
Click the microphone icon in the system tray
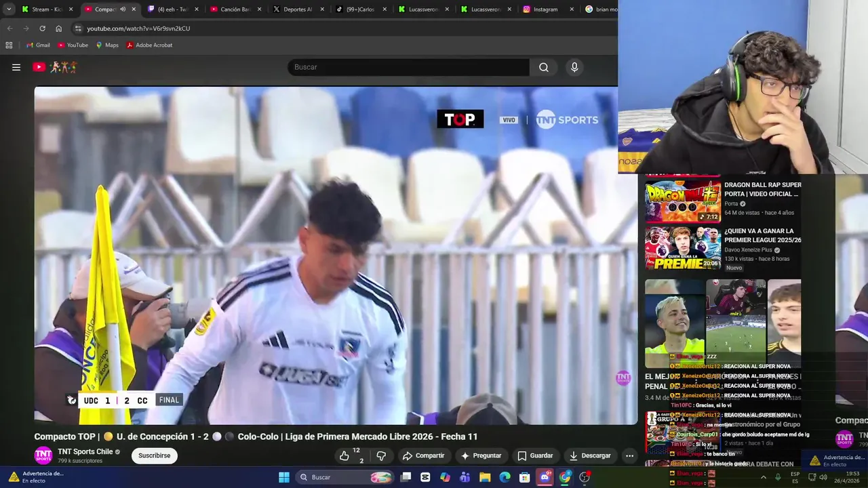pyautogui.click(x=778, y=477)
